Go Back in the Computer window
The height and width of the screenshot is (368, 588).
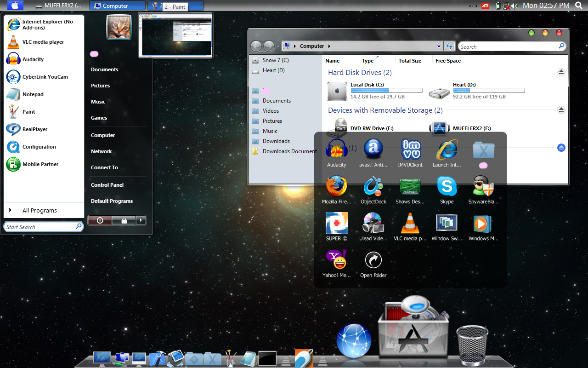coord(256,46)
